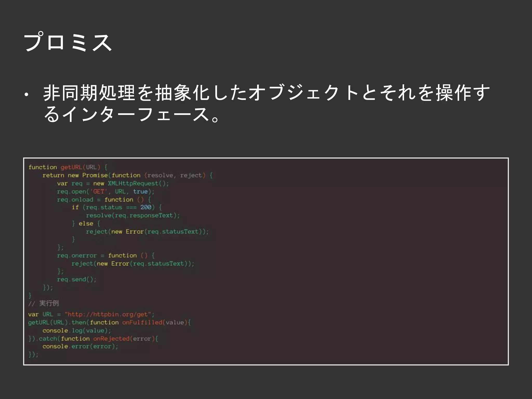
Task: Click the line 'req.send();'
Action: pos(77,279)
